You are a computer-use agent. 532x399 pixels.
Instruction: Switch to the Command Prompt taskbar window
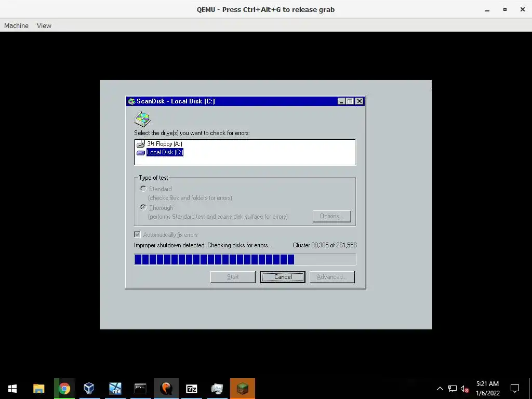140,389
